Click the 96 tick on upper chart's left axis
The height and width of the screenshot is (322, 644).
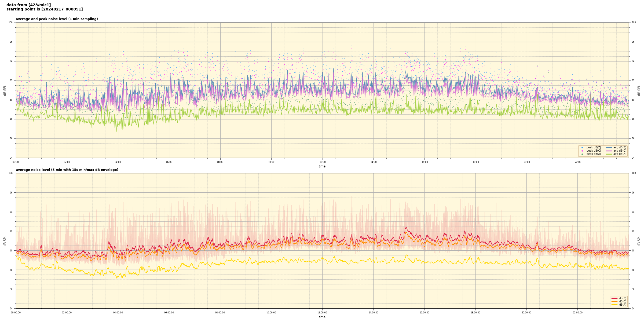pos(11,42)
